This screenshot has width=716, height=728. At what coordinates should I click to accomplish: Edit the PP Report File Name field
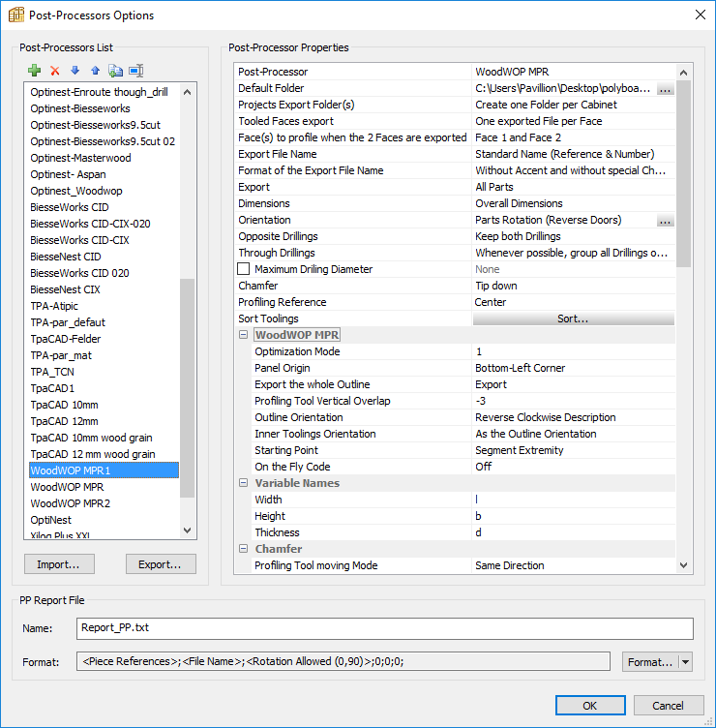click(x=385, y=628)
